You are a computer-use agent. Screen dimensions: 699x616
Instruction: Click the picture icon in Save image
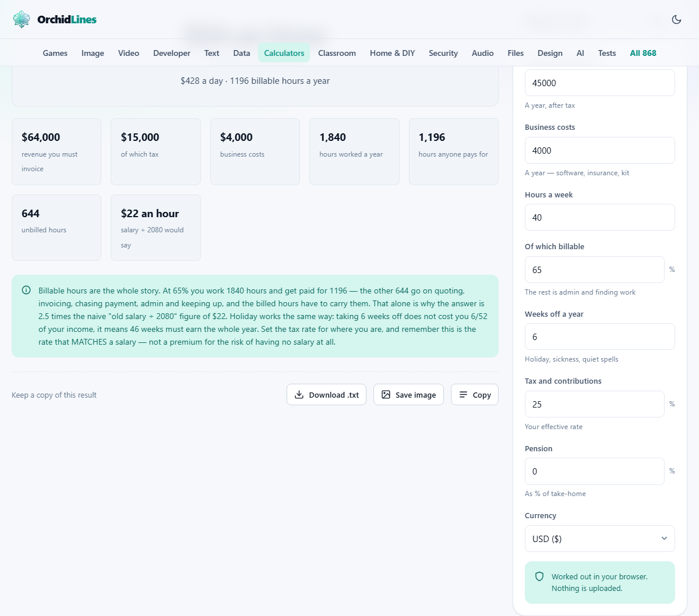point(386,395)
